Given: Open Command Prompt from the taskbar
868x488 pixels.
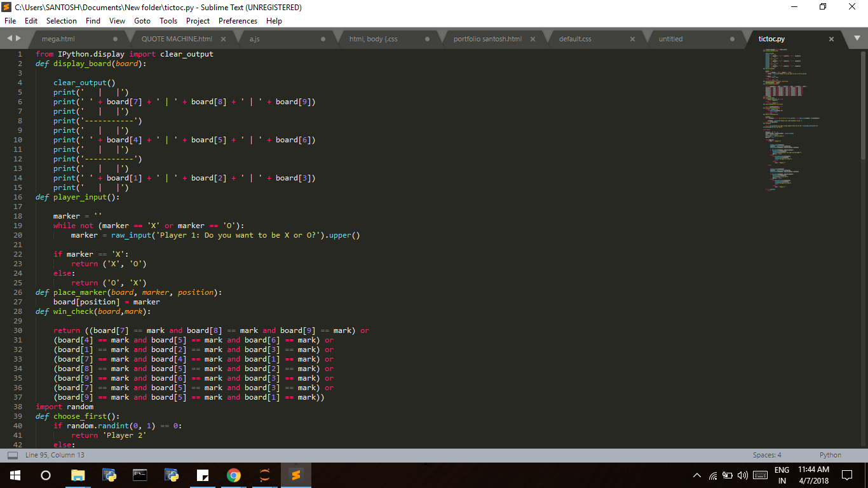Looking at the screenshot, I should point(139,475).
